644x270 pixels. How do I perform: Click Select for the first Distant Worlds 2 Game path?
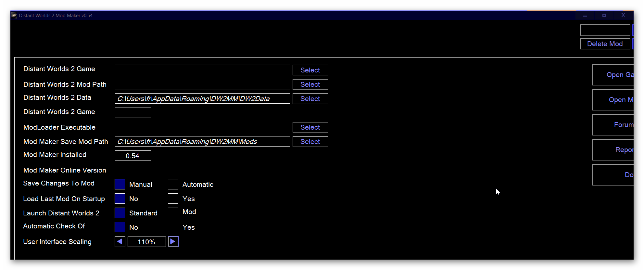pyautogui.click(x=310, y=70)
